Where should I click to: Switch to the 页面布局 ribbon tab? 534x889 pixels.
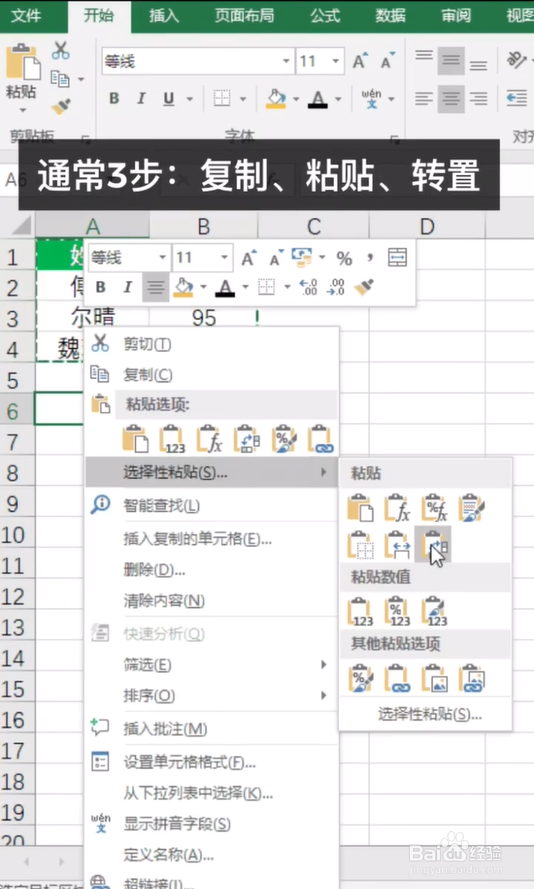pos(244,15)
